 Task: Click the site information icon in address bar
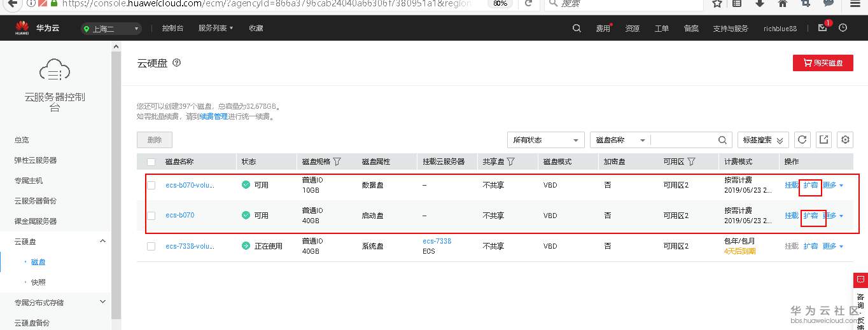click(x=31, y=3)
